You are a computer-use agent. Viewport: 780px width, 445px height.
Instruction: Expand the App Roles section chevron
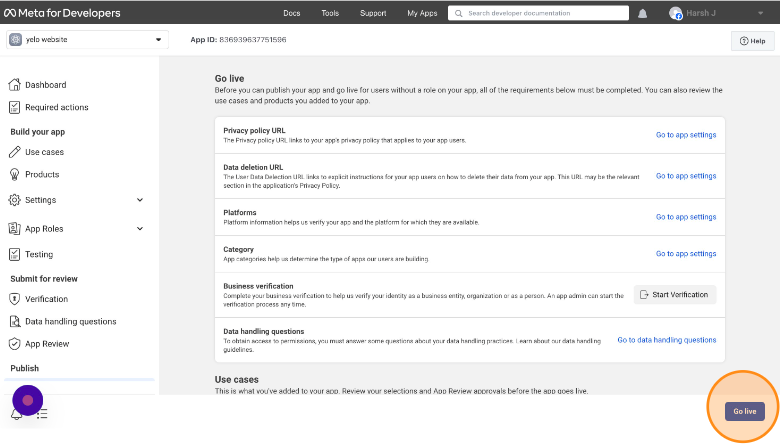pyautogui.click(x=140, y=228)
